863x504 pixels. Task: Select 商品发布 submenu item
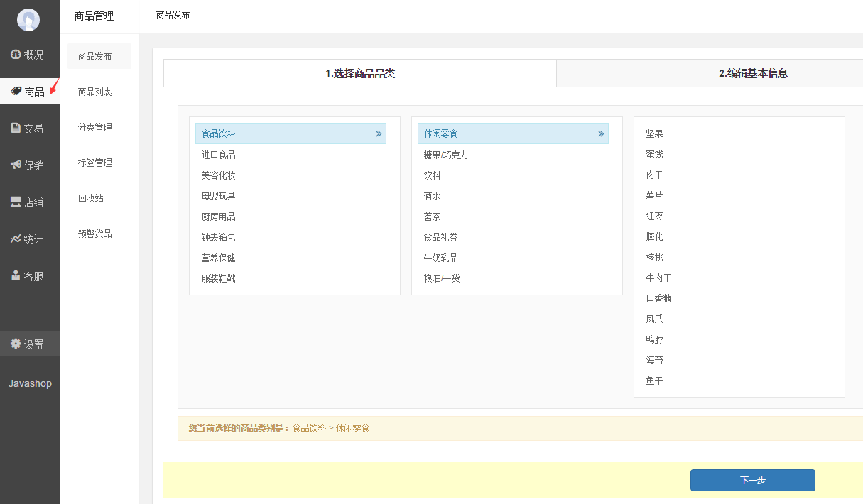(99, 56)
